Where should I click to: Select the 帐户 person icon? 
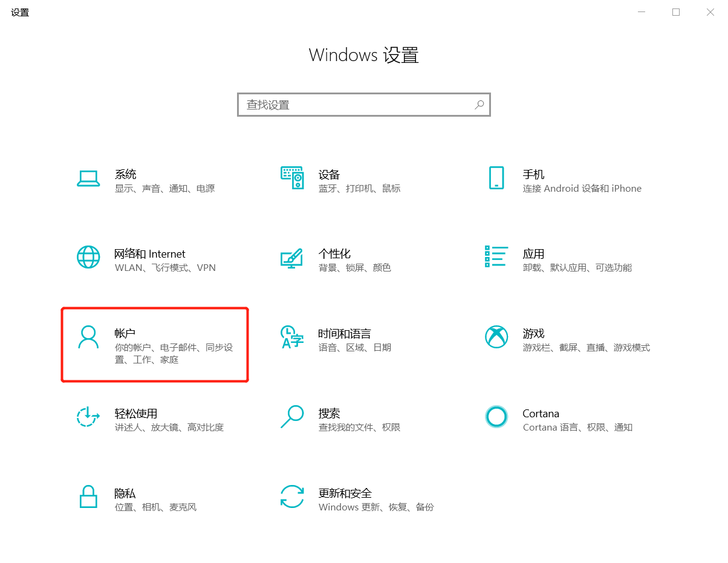89,337
